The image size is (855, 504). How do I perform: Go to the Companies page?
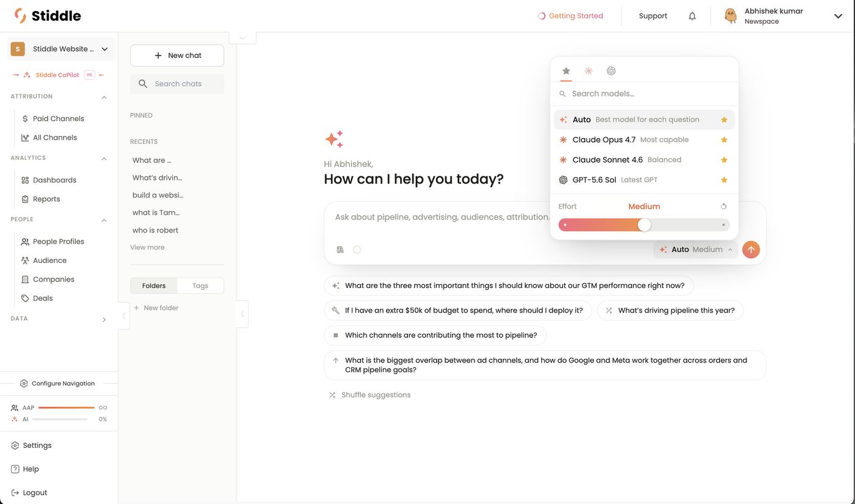tap(54, 279)
